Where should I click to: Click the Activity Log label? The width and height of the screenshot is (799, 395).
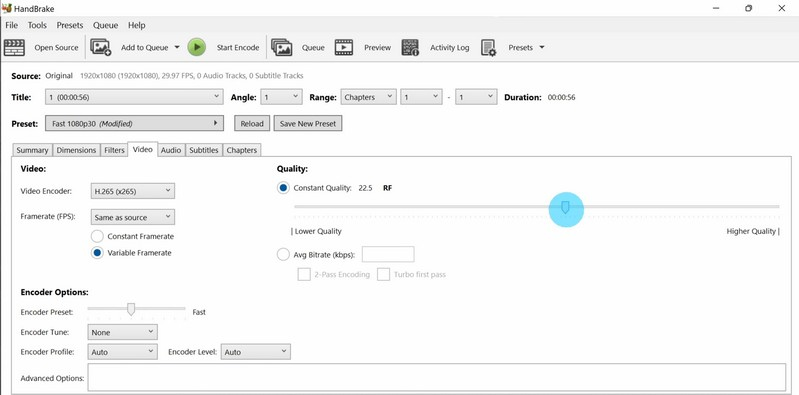pyautogui.click(x=449, y=47)
